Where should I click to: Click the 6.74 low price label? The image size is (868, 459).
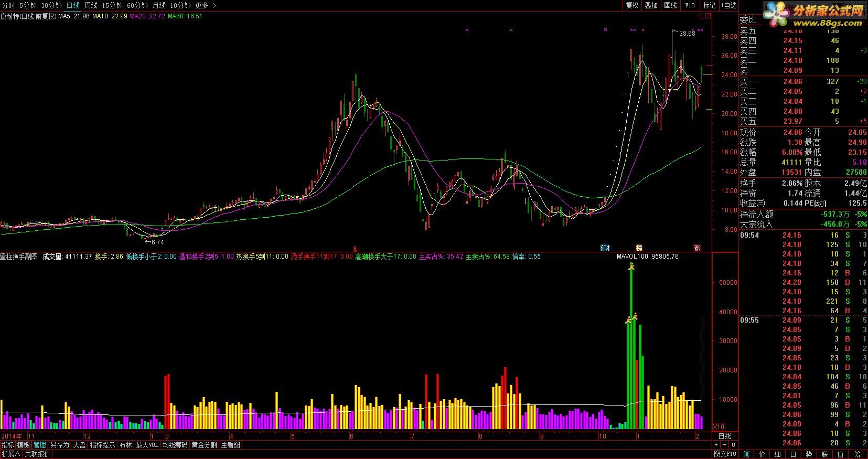tap(157, 242)
